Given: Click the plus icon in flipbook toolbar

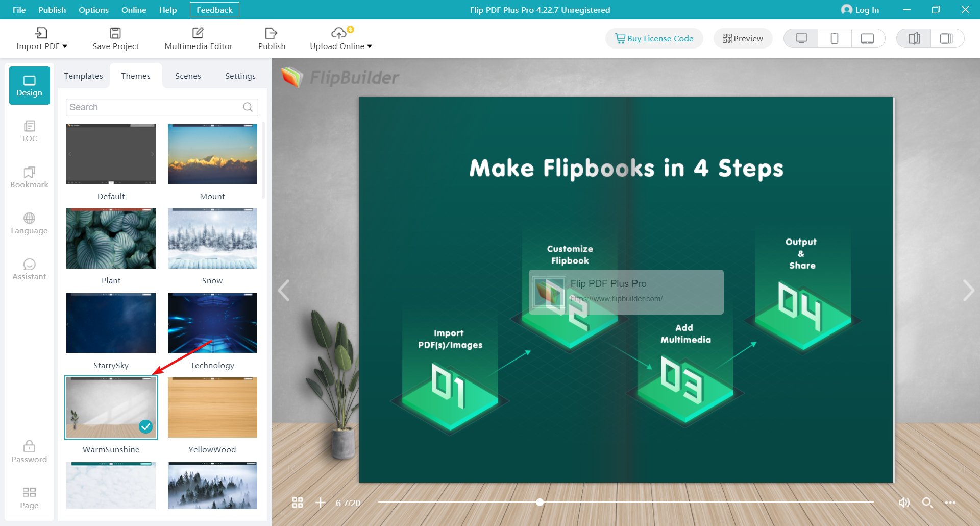Looking at the screenshot, I should [320, 503].
